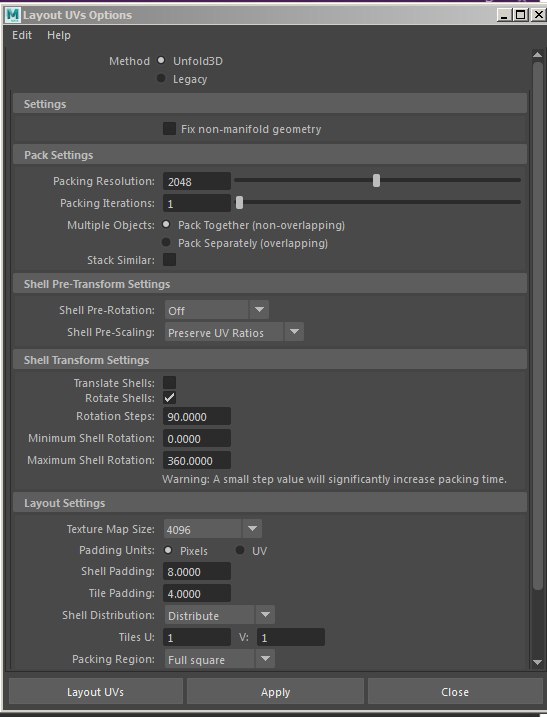This screenshot has width=547, height=717.
Task: Select UV padding units
Action: click(x=240, y=550)
